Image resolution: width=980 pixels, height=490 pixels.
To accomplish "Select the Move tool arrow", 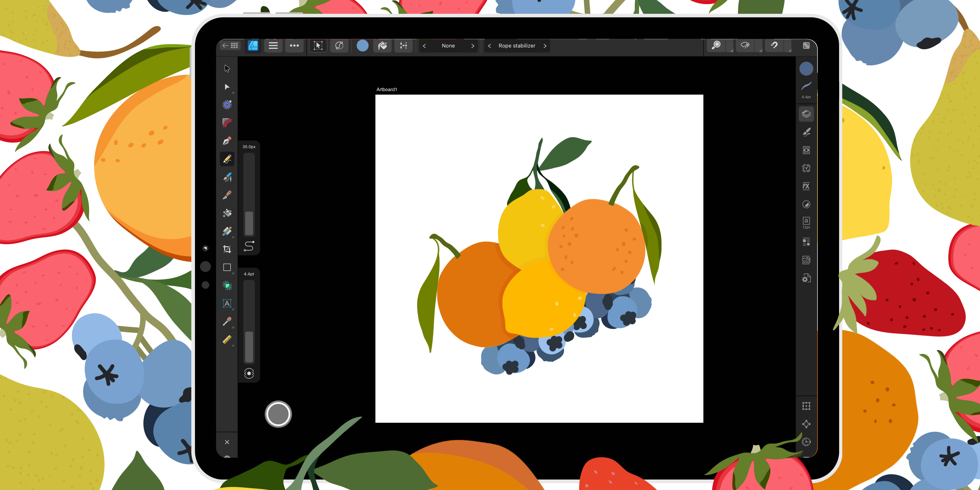I will [x=227, y=68].
